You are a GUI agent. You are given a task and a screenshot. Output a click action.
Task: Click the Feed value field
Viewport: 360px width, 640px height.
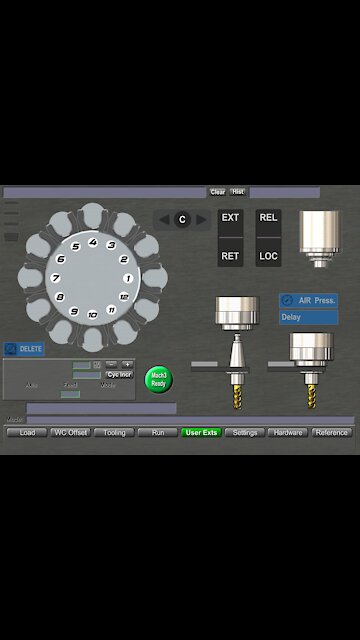click(70, 394)
